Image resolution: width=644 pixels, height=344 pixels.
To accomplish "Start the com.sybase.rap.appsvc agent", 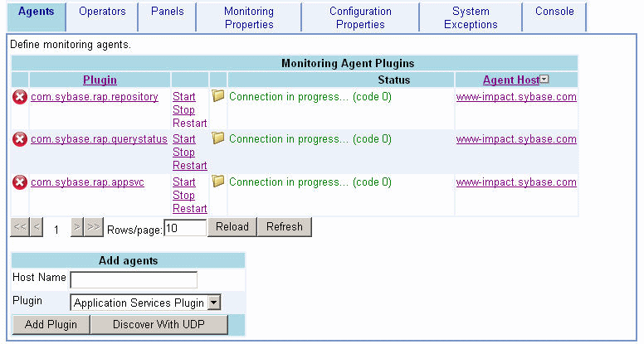I will tap(184, 182).
